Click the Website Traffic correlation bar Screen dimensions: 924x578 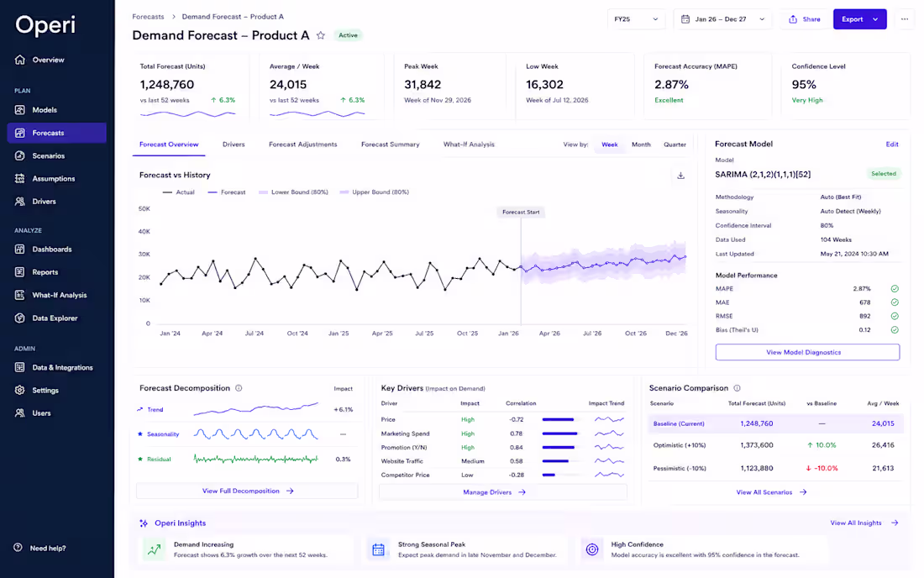(x=555, y=461)
